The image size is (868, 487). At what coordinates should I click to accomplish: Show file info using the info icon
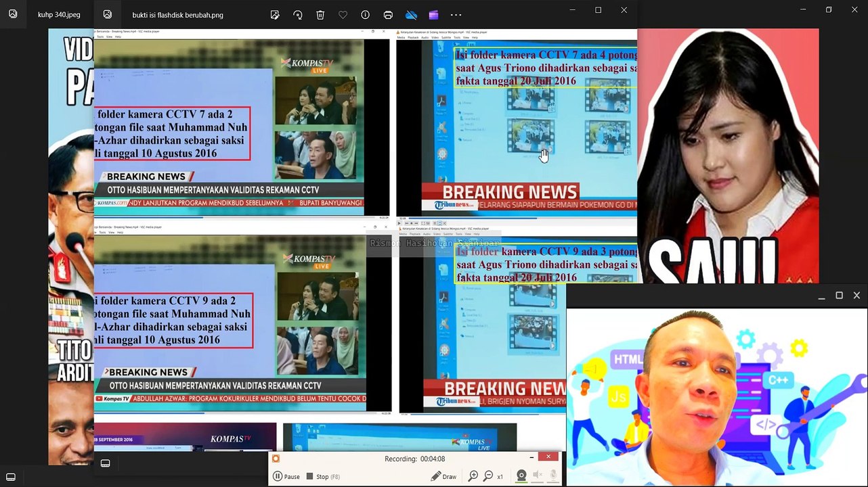coord(365,14)
